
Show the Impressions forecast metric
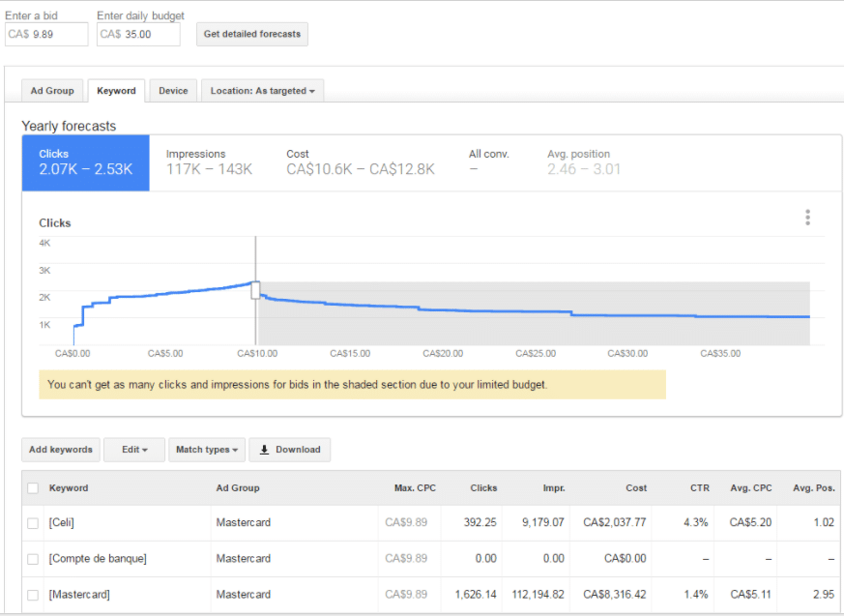[209, 162]
